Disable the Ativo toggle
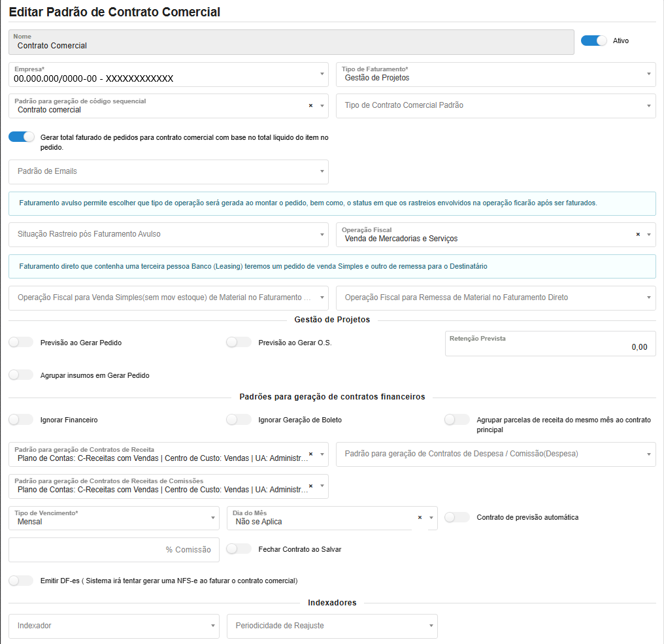664x644 pixels. [x=593, y=41]
